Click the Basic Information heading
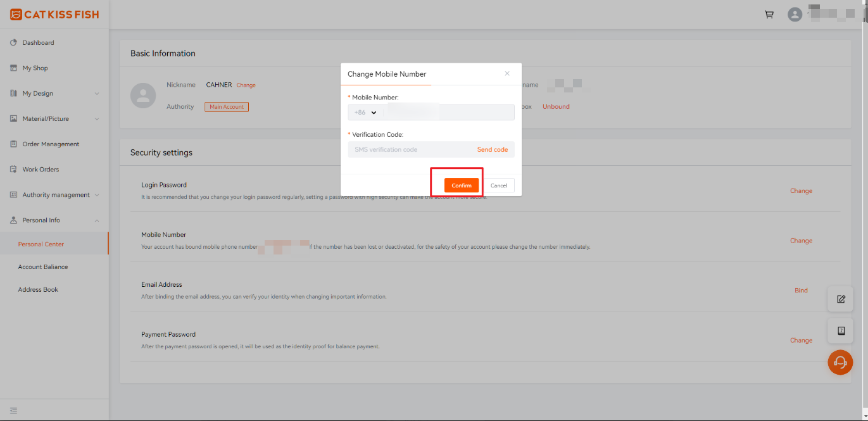This screenshot has height=421, width=868. click(x=163, y=53)
